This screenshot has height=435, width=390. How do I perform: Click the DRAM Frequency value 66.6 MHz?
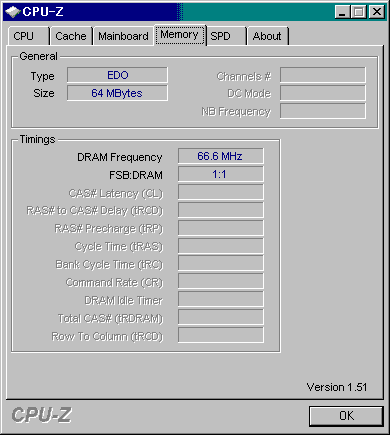point(221,156)
